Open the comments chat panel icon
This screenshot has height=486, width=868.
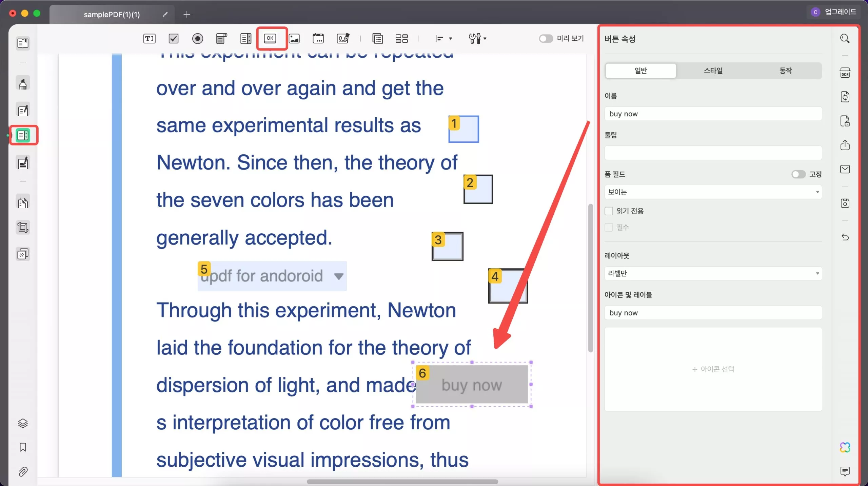click(x=845, y=471)
